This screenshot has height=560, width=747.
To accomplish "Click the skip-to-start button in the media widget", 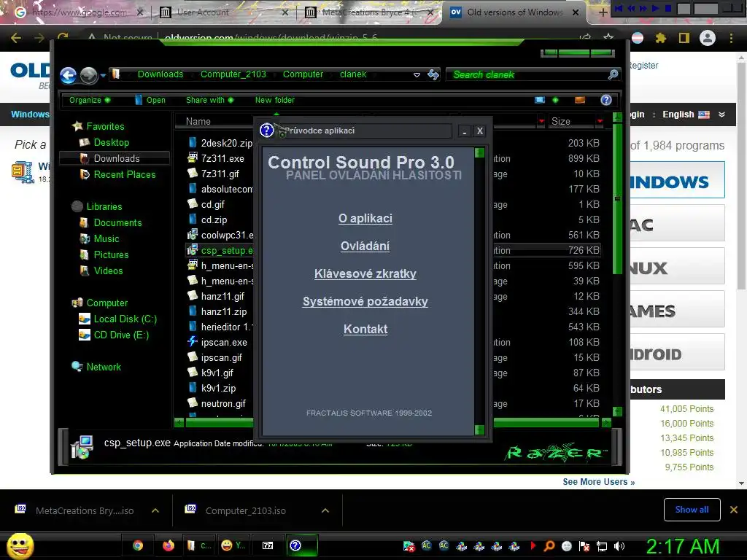I will (619, 8).
